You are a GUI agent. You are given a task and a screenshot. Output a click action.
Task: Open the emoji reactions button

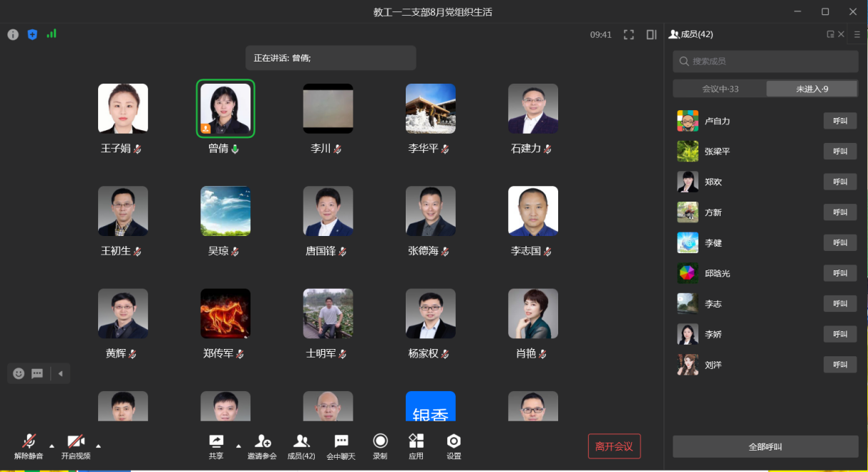[x=19, y=373]
